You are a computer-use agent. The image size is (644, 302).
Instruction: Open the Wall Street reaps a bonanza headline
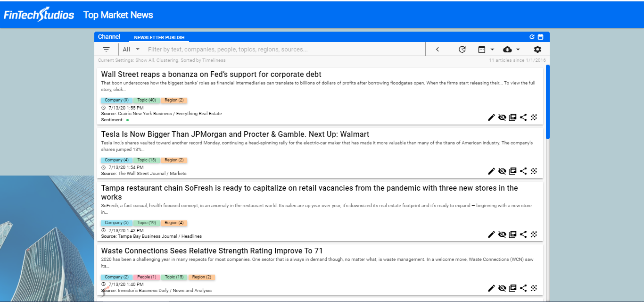[211, 75]
